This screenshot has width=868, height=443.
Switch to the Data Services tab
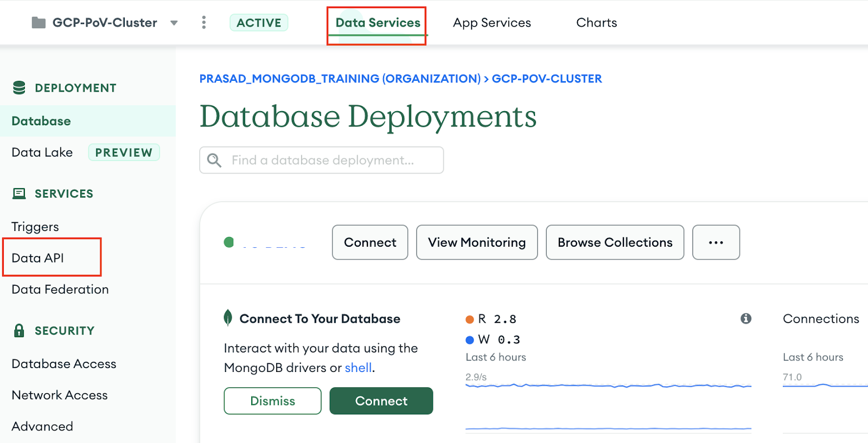pos(378,23)
